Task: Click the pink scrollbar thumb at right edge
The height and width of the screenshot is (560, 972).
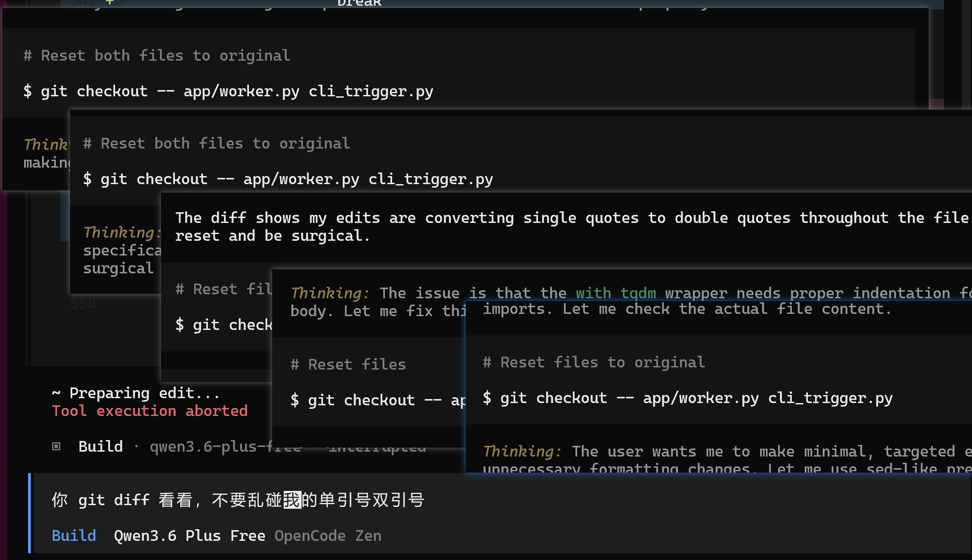Action: point(936,104)
